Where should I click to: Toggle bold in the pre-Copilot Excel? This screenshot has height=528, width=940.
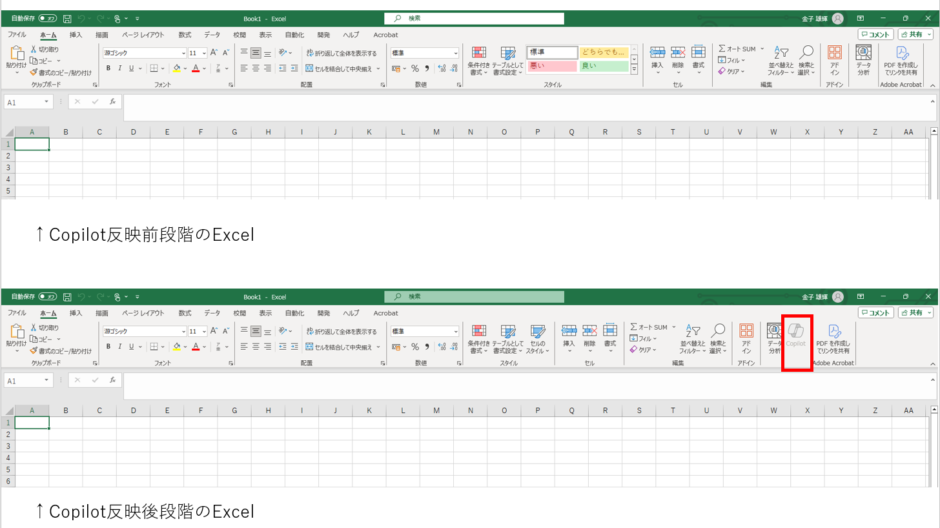(109, 68)
